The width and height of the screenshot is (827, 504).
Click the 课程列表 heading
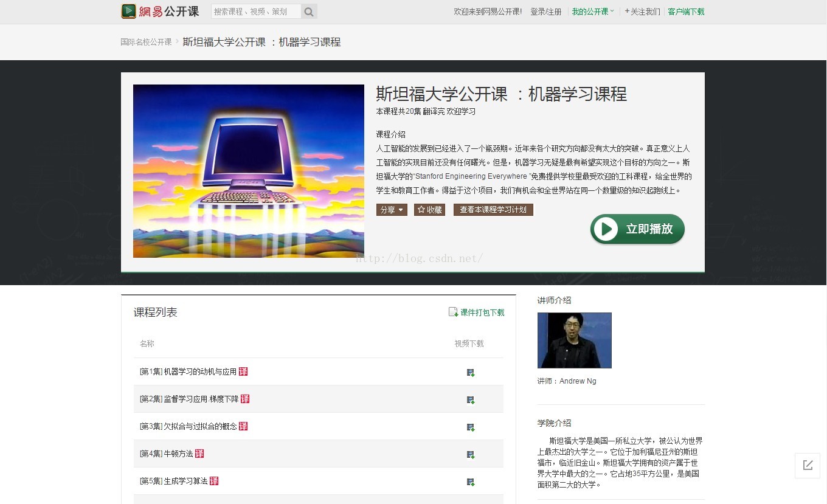coord(156,312)
